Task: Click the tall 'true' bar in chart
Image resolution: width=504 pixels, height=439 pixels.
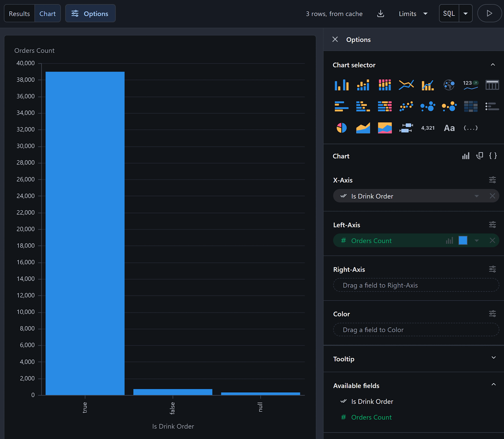Action: click(x=85, y=233)
